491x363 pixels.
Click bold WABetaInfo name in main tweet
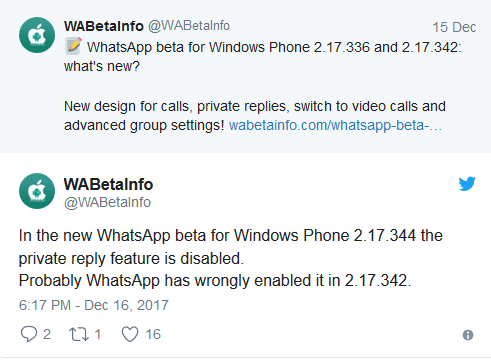coord(108,184)
